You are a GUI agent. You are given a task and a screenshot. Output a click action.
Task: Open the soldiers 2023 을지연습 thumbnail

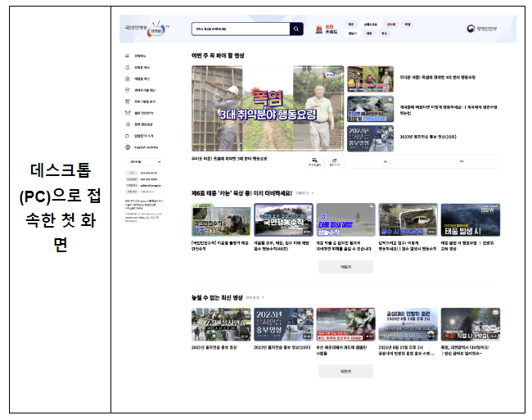(221, 324)
